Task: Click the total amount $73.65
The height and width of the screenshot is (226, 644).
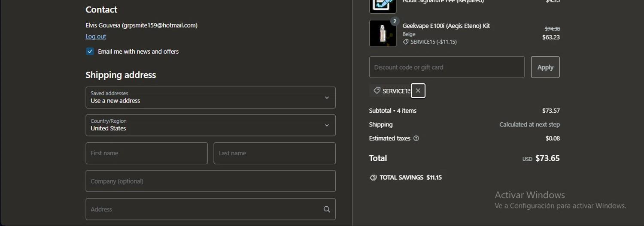Action: [547, 158]
